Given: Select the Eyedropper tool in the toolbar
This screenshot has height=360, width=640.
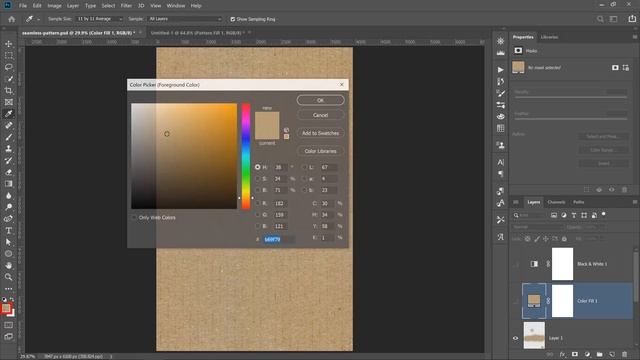Looking at the screenshot, I should [9, 114].
